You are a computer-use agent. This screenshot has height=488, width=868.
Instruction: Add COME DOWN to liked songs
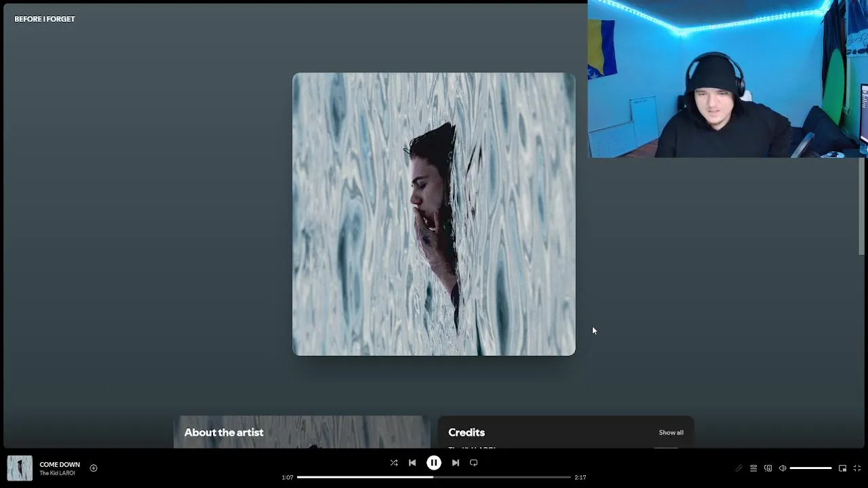pyautogui.click(x=94, y=468)
